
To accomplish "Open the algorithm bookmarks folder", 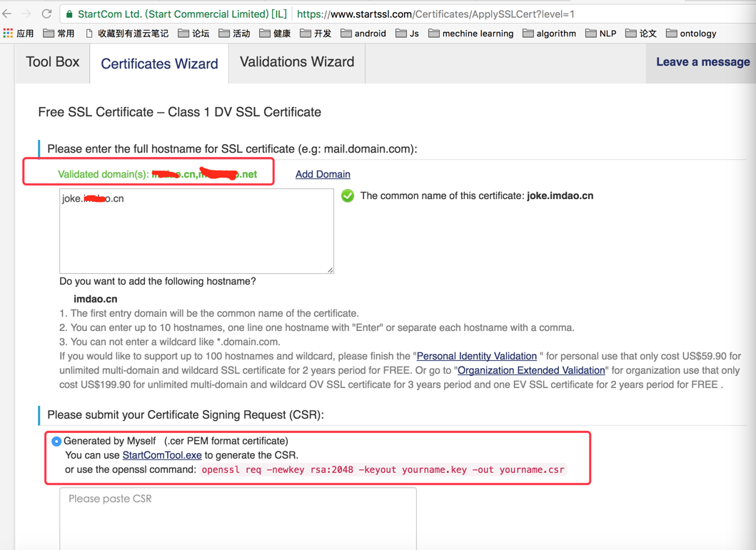I will click(x=550, y=34).
